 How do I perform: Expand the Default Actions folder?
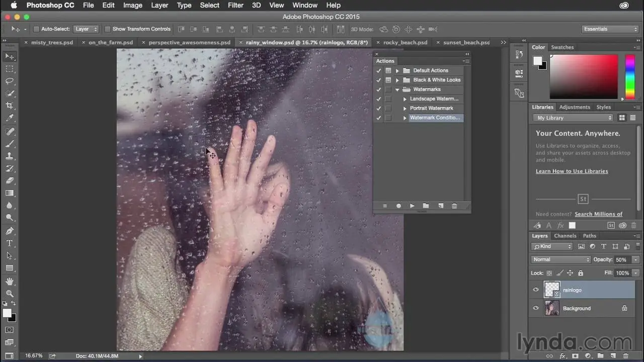coord(397,71)
